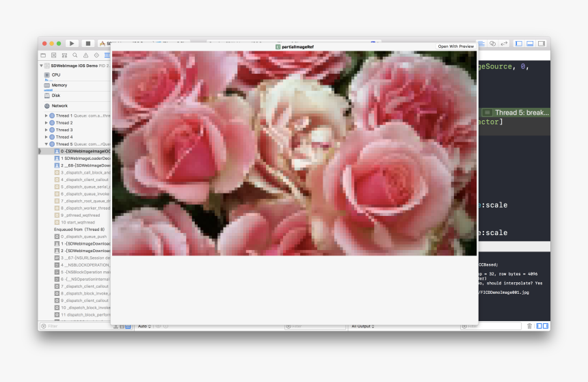Open the All Output dropdown

363,326
